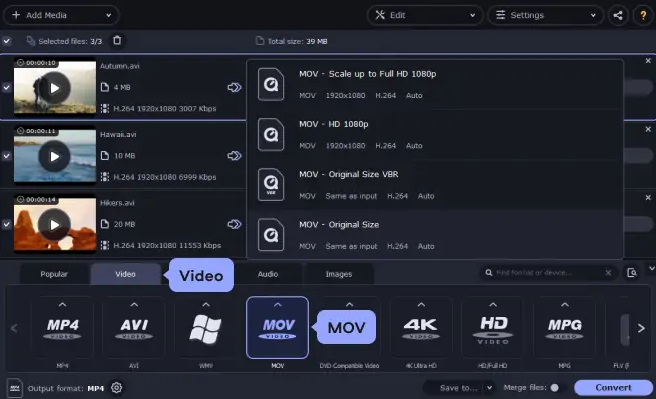Toggle the select-all files checkbox
The image size is (656, 399).
[x=6, y=41]
